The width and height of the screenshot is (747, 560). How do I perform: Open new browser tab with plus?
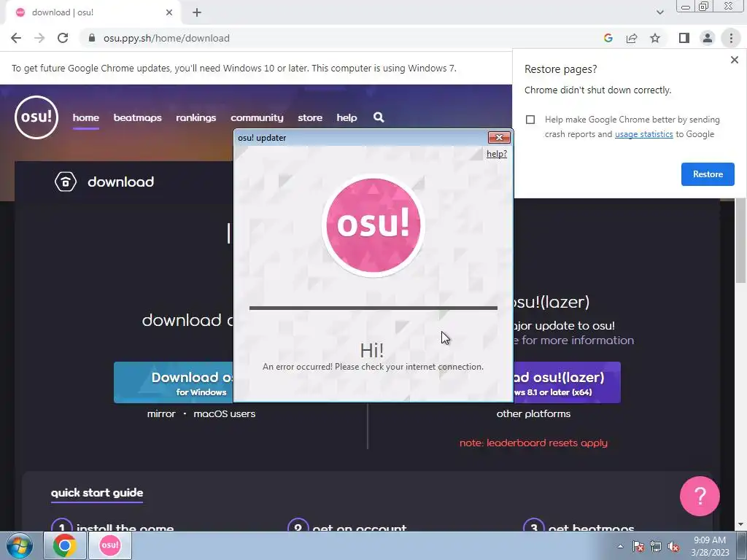pyautogui.click(x=197, y=12)
